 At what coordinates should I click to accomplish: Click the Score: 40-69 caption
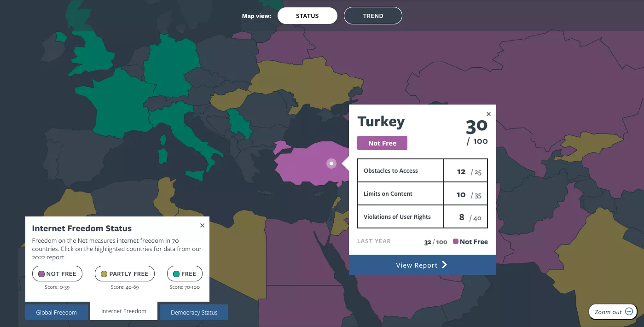(124, 287)
